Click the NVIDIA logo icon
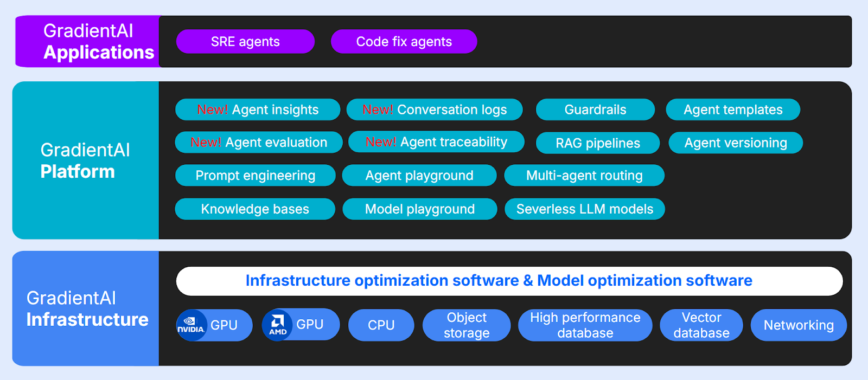Screen dimensions: 868x380 click(191, 325)
